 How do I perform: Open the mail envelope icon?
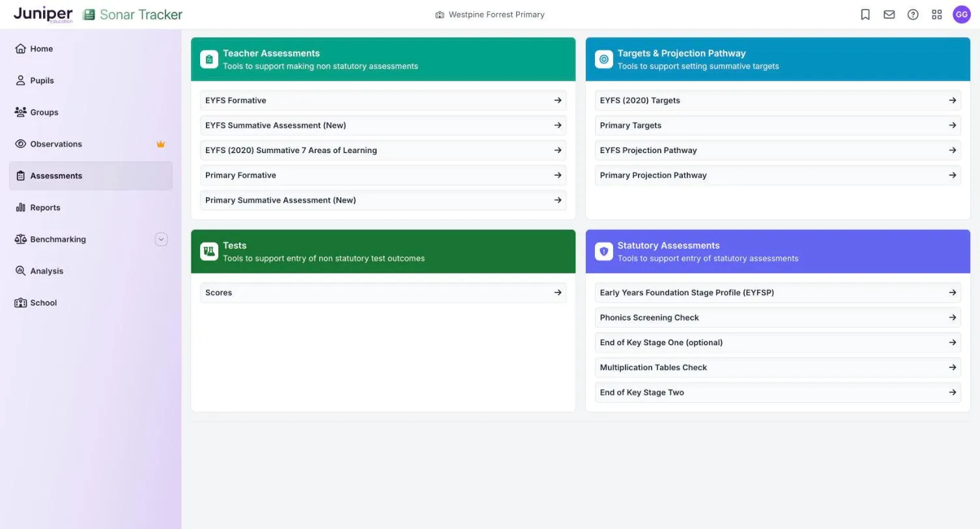coord(889,14)
